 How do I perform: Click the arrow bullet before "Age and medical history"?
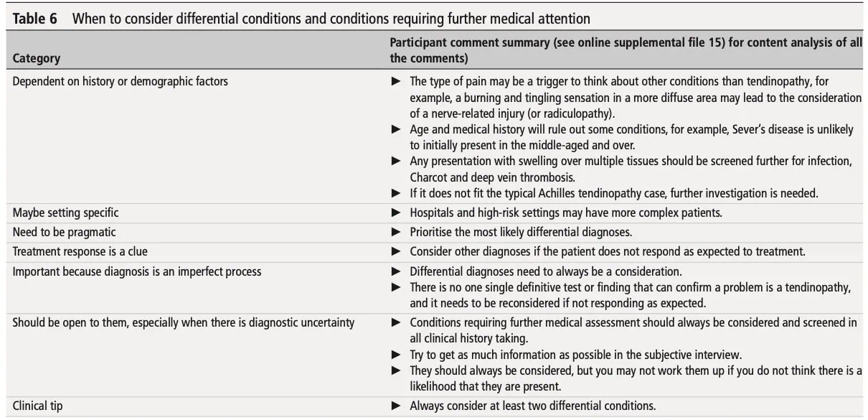pos(395,130)
